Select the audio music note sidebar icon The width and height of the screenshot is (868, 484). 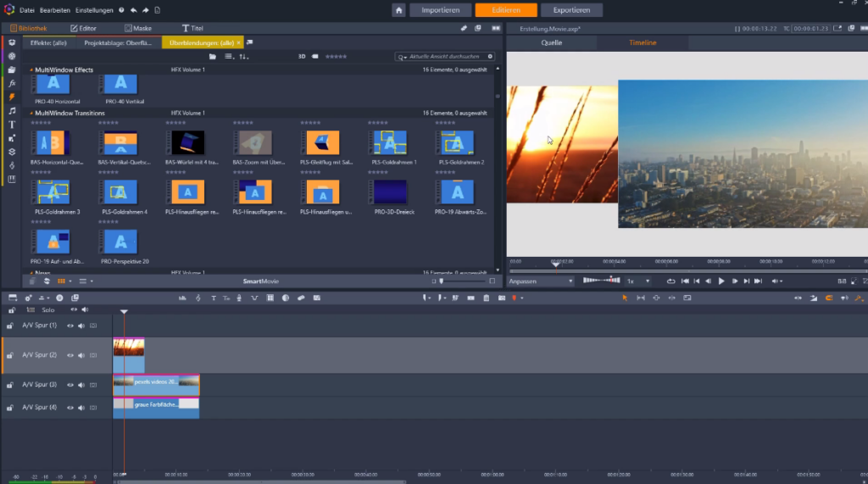click(x=12, y=111)
